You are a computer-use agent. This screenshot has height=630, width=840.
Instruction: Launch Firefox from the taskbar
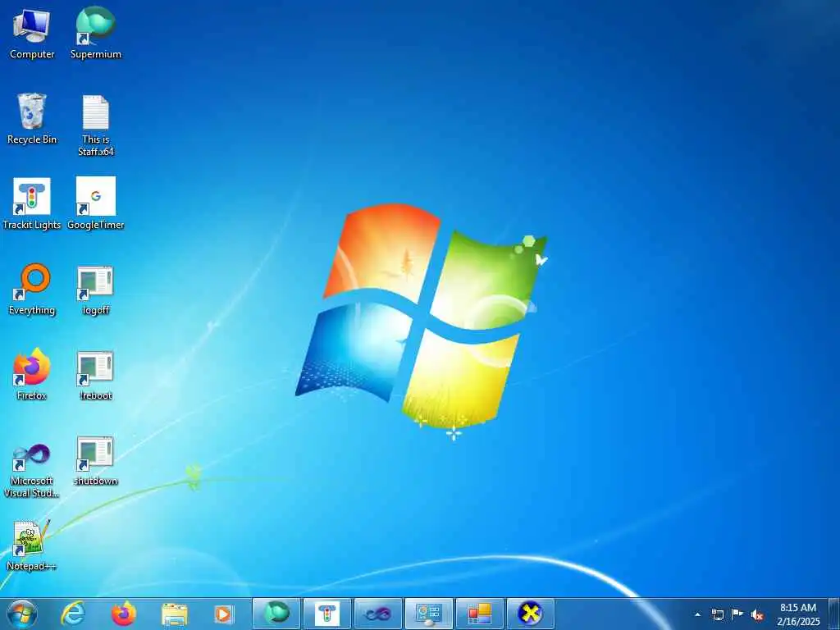click(123, 614)
